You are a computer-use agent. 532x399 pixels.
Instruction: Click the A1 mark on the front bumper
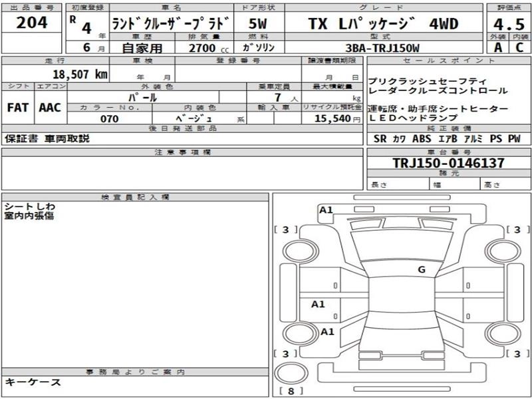pos(326,210)
